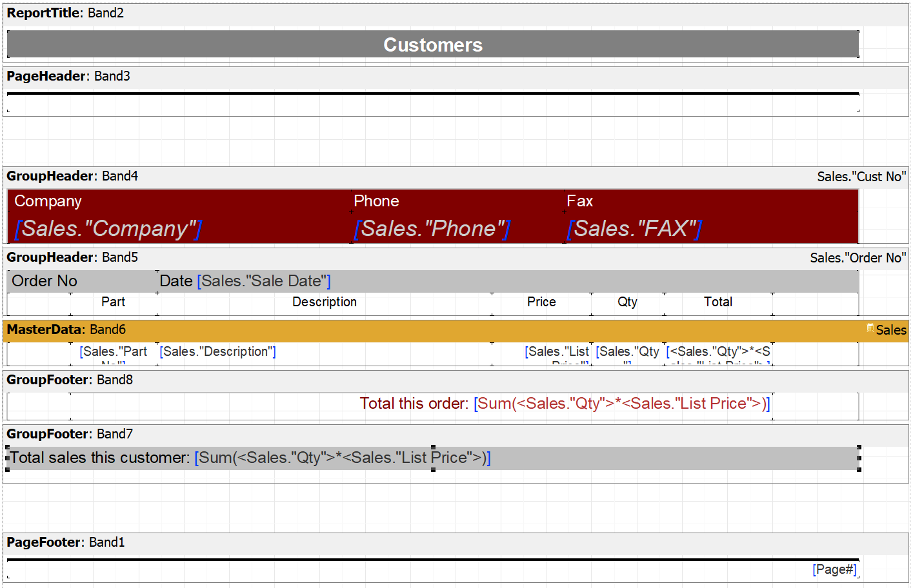Select the Total sales this customer object
Image resolution: width=913 pixels, height=588 pixels.
250,458
